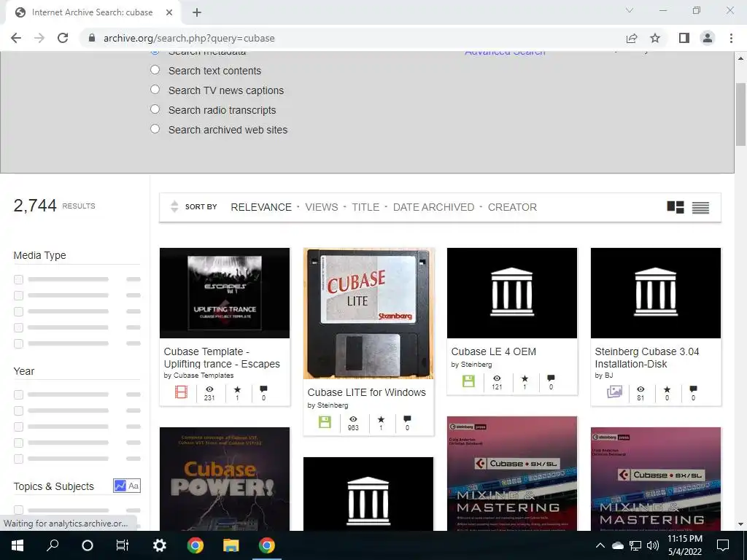Open Cubase LE 4 OEM item

(x=494, y=351)
